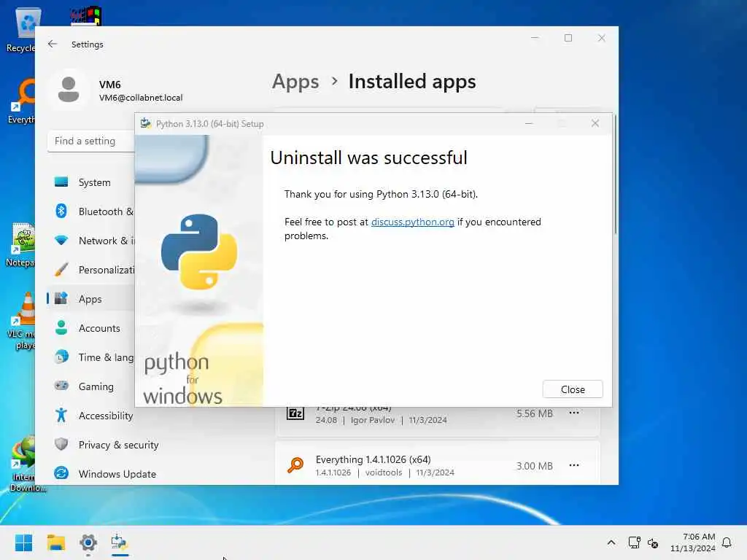Click the System monitor icon in sidebar

click(x=61, y=182)
